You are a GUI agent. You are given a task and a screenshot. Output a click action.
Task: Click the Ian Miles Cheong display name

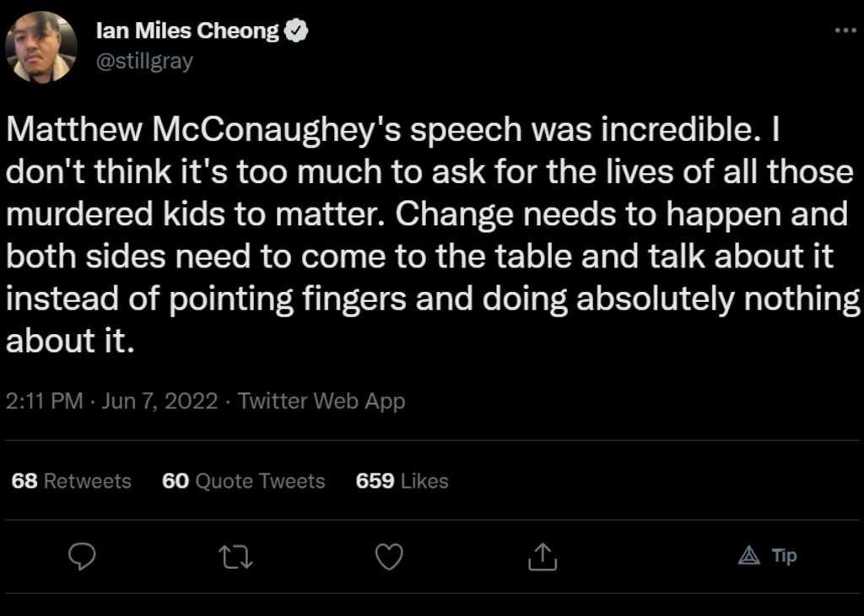[x=187, y=31]
